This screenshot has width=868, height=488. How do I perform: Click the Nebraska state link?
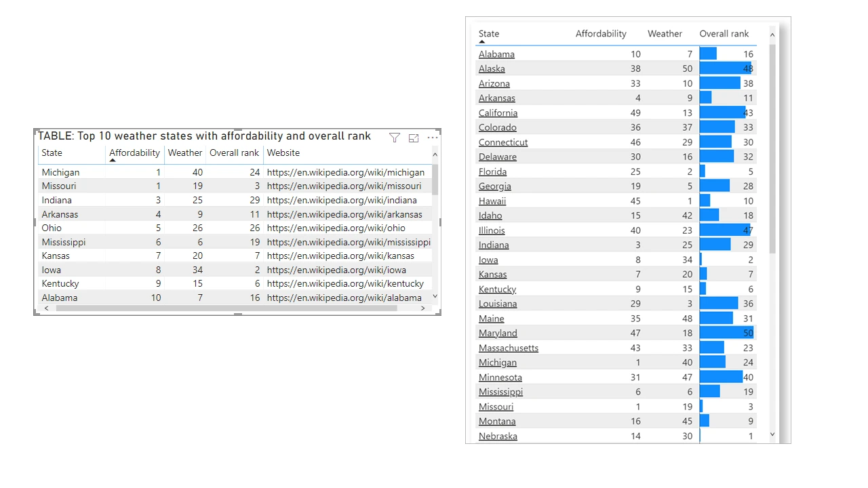(x=498, y=436)
